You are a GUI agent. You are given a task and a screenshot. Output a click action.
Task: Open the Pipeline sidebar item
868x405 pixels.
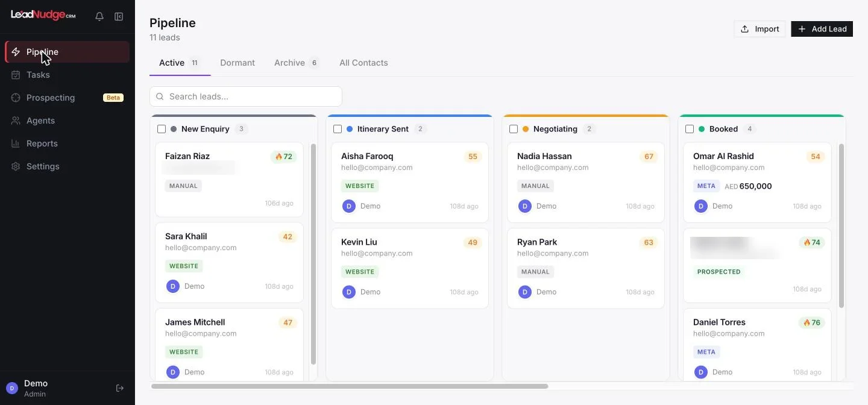(x=68, y=52)
